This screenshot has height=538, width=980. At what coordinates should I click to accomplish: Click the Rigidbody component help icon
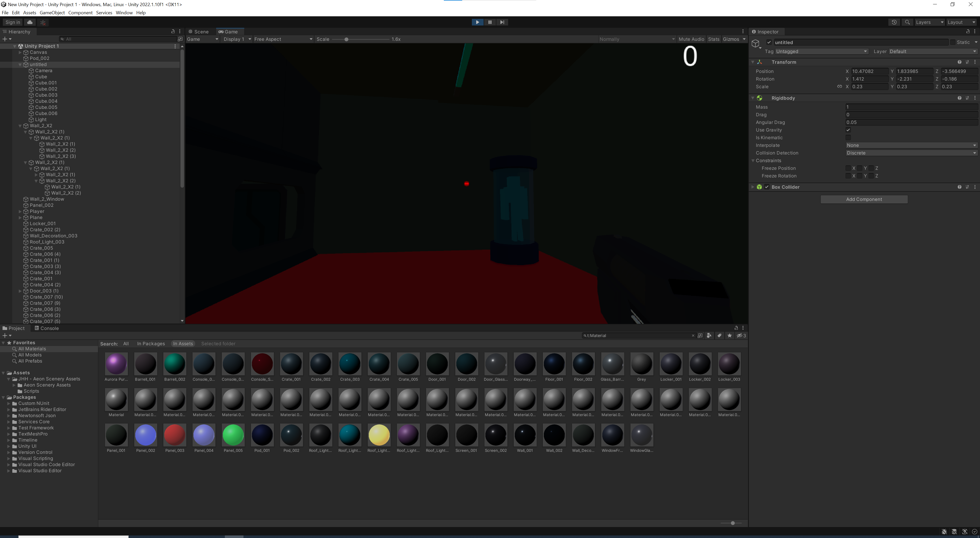pyautogui.click(x=959, y=98)
